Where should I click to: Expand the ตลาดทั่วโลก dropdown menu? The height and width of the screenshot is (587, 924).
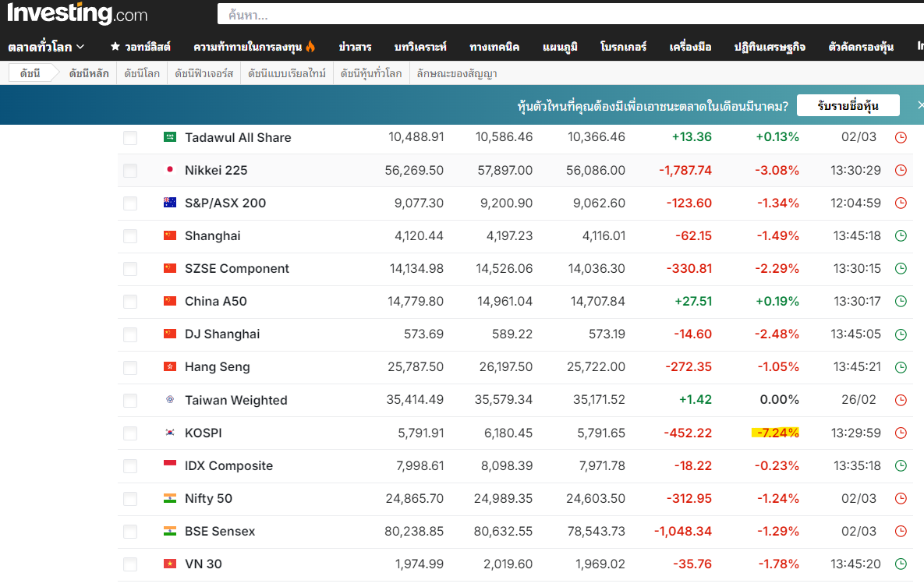(46, 47)
